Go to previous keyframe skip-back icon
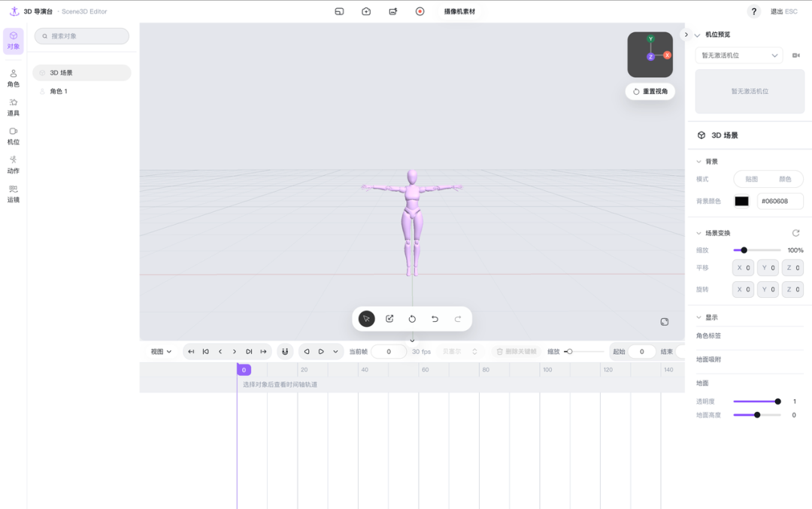Screen dimensions: 812x509 (x=205, y=352)
